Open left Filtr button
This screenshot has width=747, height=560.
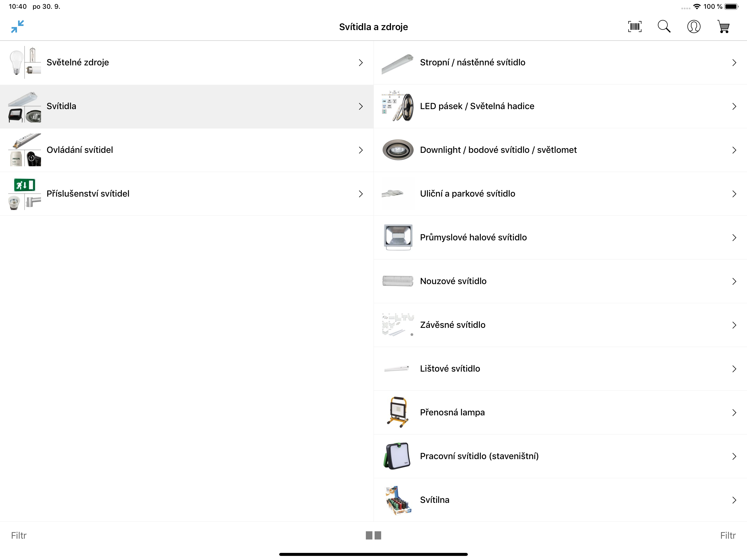point(19,535)
